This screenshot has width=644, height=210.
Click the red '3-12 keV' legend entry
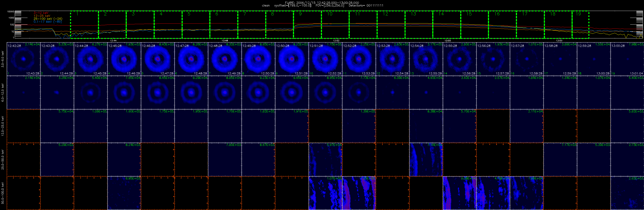pyautogui.click(x=41, y=13)
